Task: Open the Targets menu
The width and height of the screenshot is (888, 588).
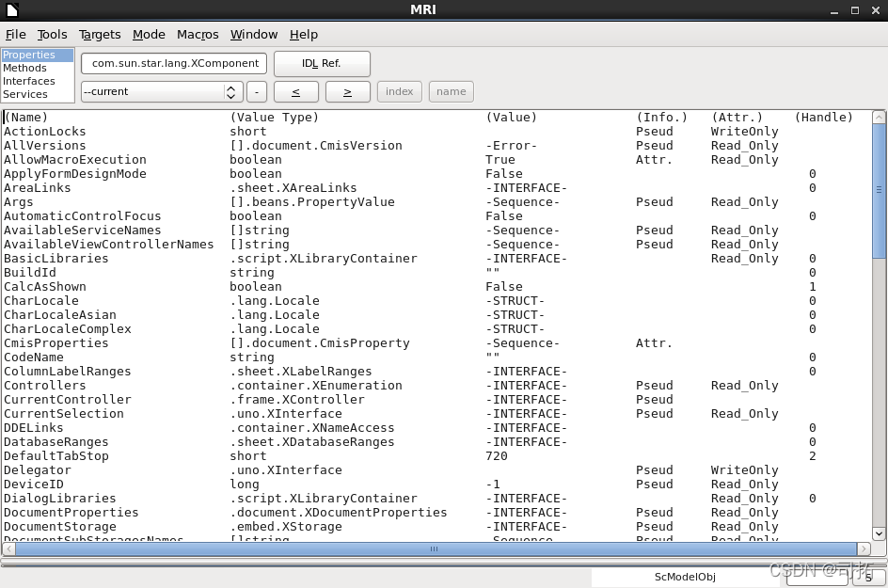Action: point(100,35)
